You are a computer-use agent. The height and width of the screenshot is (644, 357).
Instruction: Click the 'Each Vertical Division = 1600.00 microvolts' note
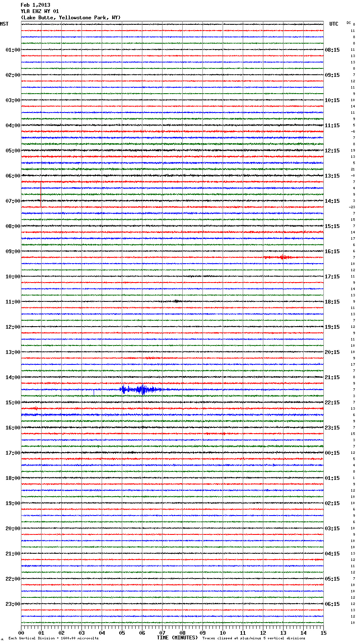[53, 638]
